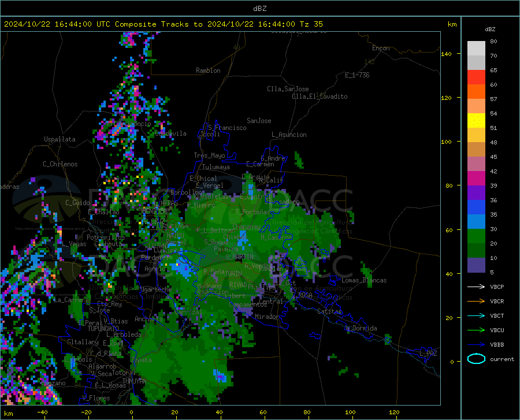
Task: Click the 'VBCT' legend label
Action: click(x=497, y=315)
